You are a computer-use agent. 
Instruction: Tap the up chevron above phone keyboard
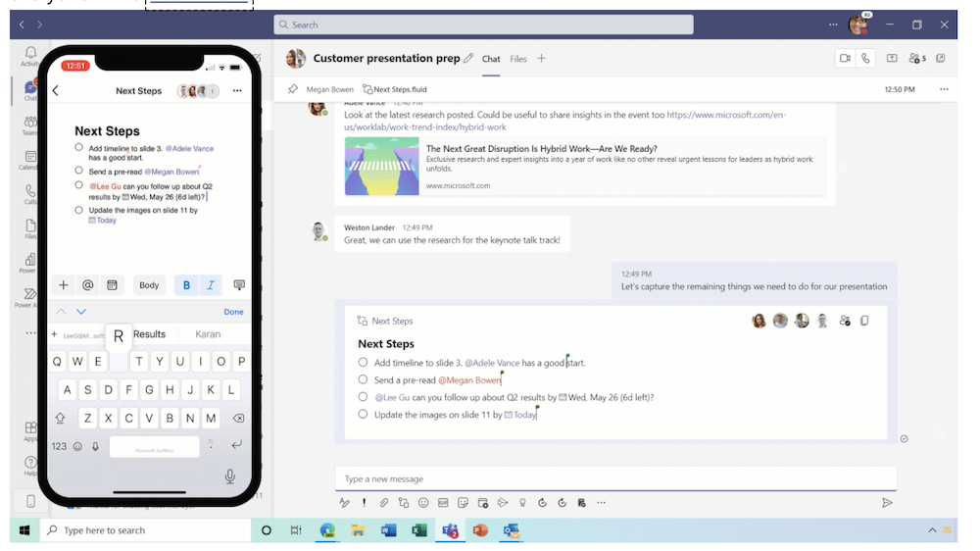point(61,312)
